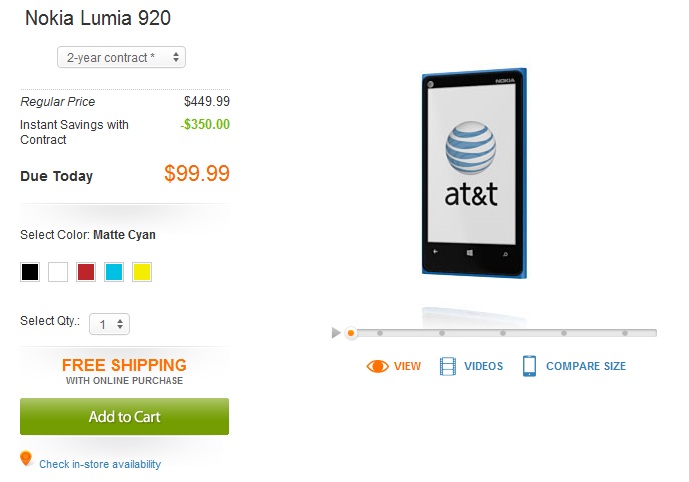Click the orange slider handle below the phone

(351, 332)
